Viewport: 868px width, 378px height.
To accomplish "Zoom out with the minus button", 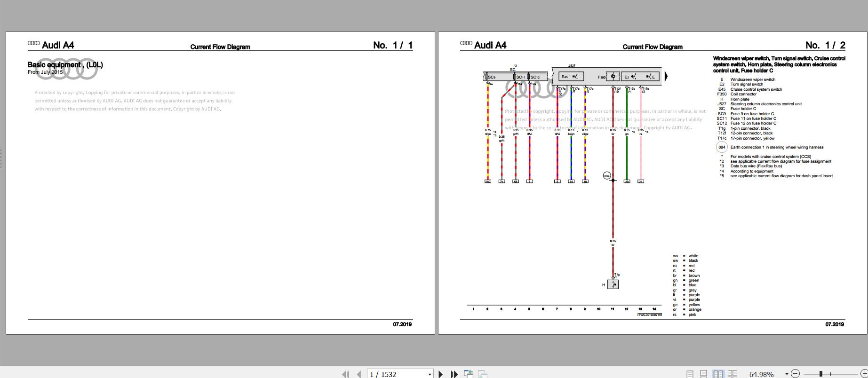I will click(x=795, y=374).
